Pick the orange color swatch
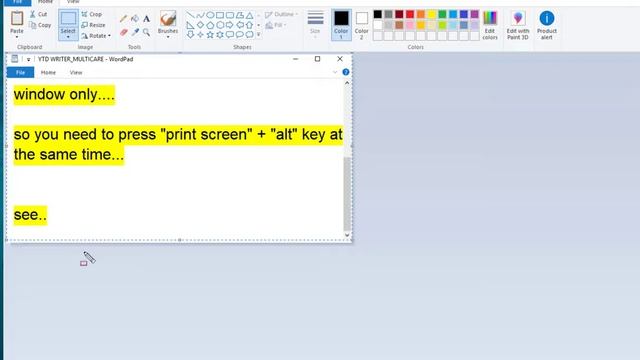Viewport: 640px width, 360px height. (x=420, y=14)
